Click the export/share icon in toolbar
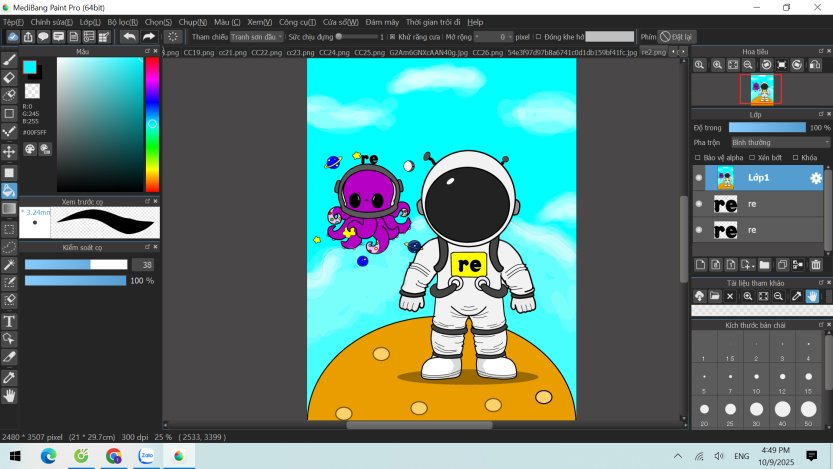This screenshot has height=469, width=833. tap(28, 37)
